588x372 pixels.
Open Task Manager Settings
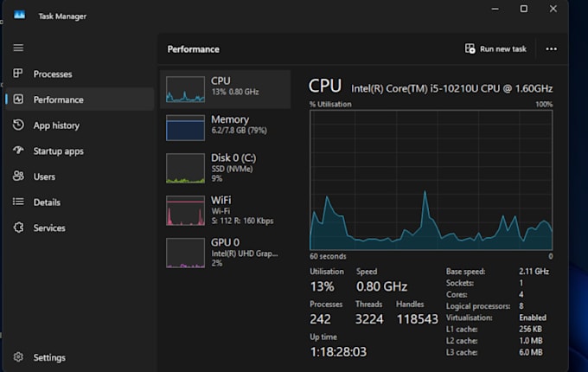coord(49,358)
